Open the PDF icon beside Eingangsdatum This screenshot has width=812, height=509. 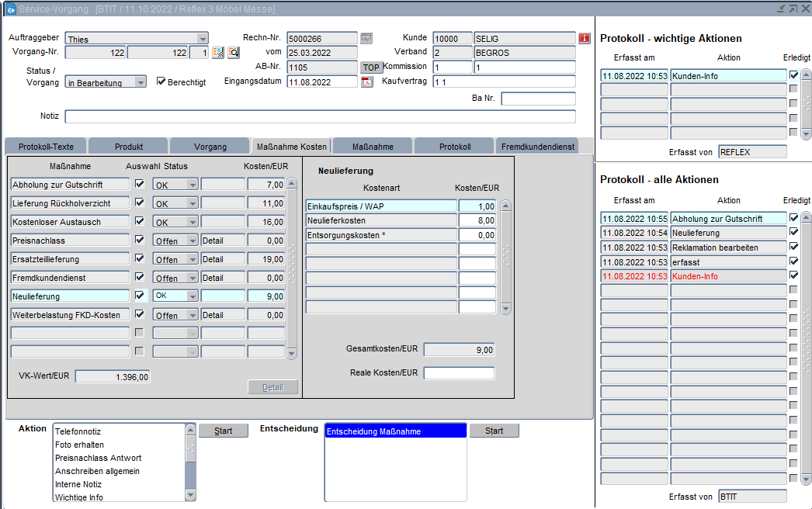367,82
